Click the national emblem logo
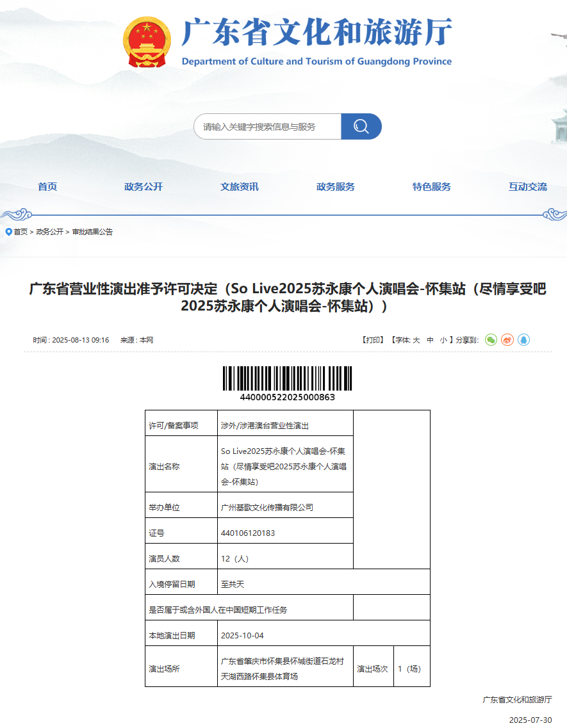 point(147,42)
